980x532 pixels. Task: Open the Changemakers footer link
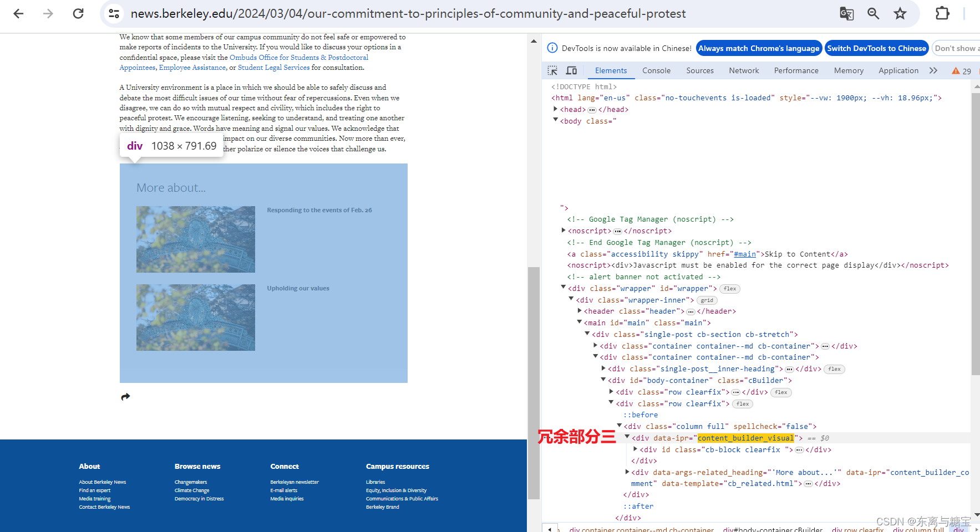point(191,482)
